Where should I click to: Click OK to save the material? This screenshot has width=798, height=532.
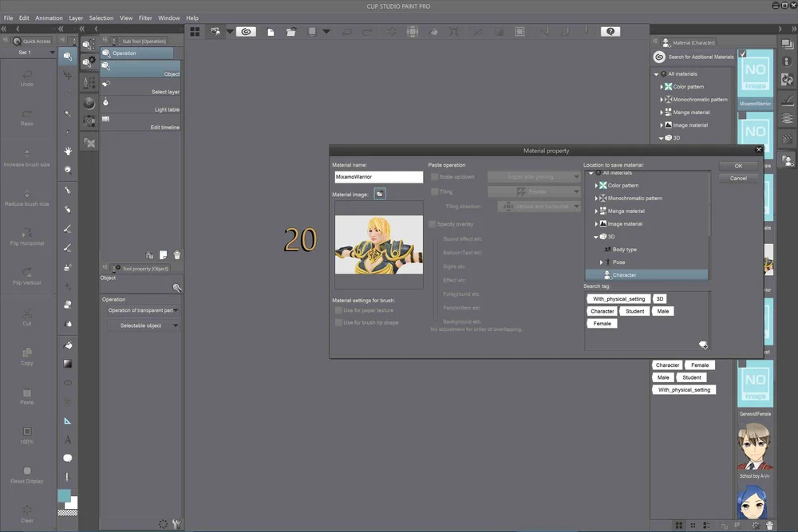(x=737, y=165)
